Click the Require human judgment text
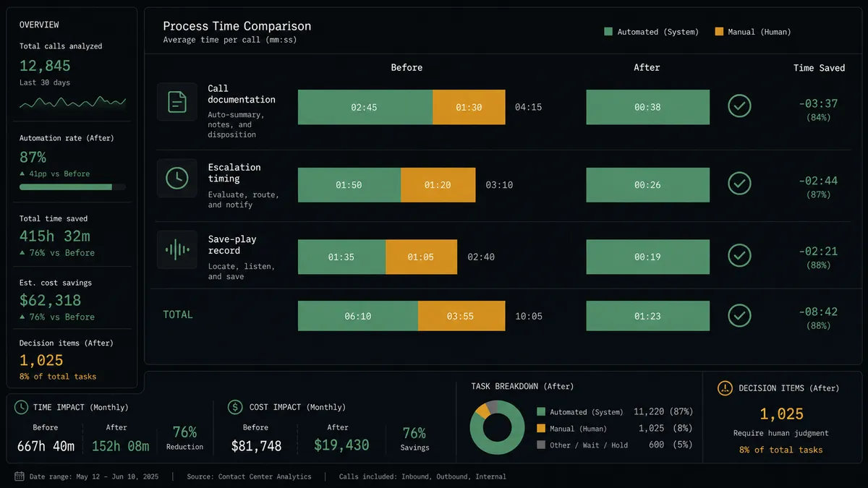This screenshot has height=488, width=868. pyautogui.click(x=780, y=433)
